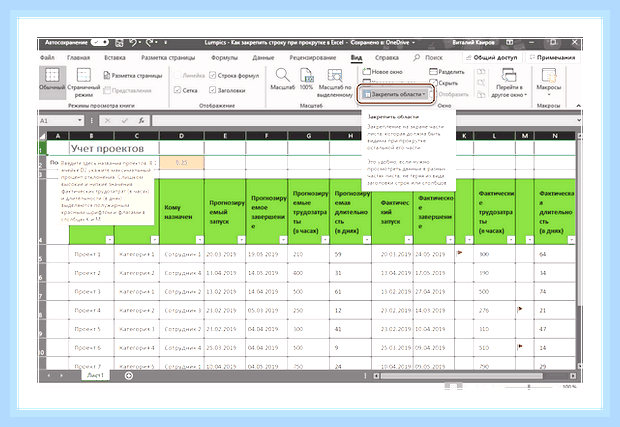
Task: Click the Общий доступ share button
Action: point(491,57)
